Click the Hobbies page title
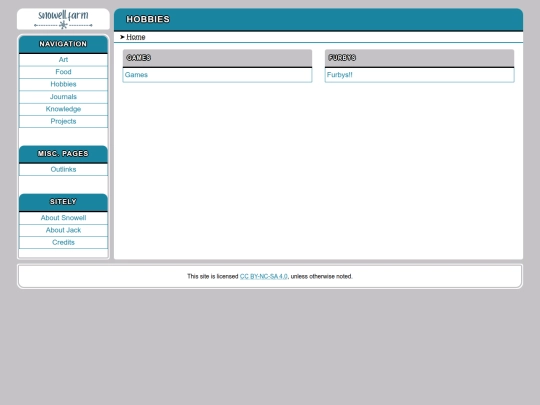This screenshot has height=405, width=540. tap(148, 19)
